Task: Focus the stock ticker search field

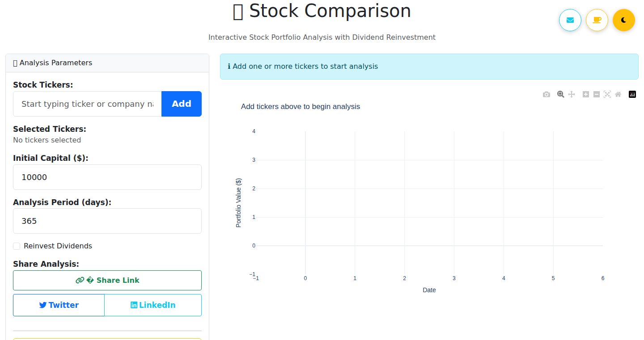Action: [87, 104]
